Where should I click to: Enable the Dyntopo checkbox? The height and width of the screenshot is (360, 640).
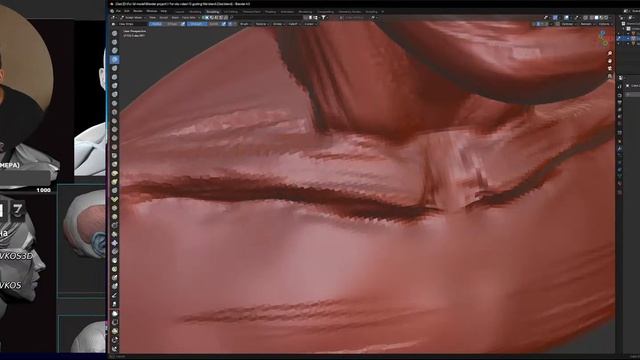[x=557, y=24]
